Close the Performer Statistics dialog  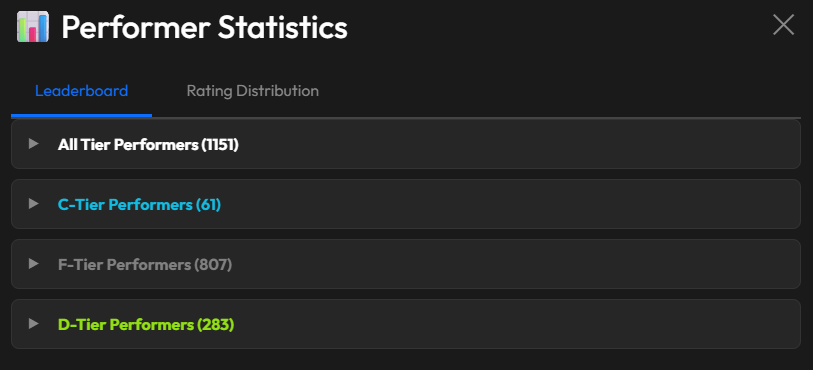coord(783,25)
